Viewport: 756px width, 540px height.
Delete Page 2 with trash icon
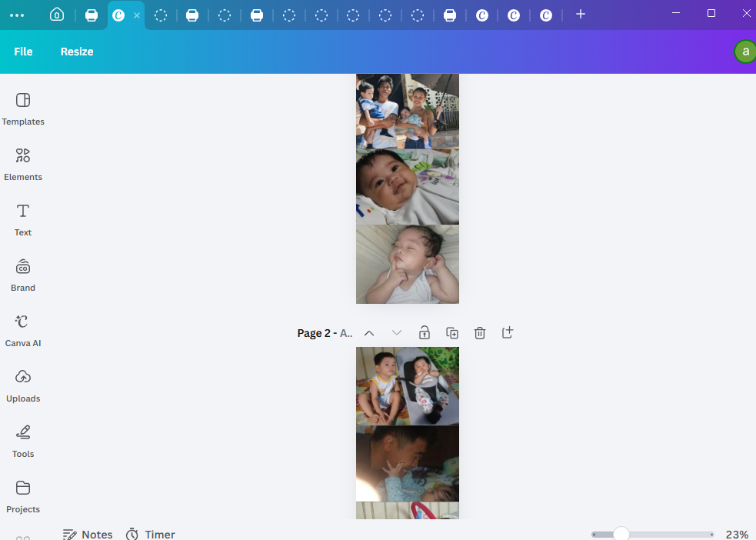(480, 333)
